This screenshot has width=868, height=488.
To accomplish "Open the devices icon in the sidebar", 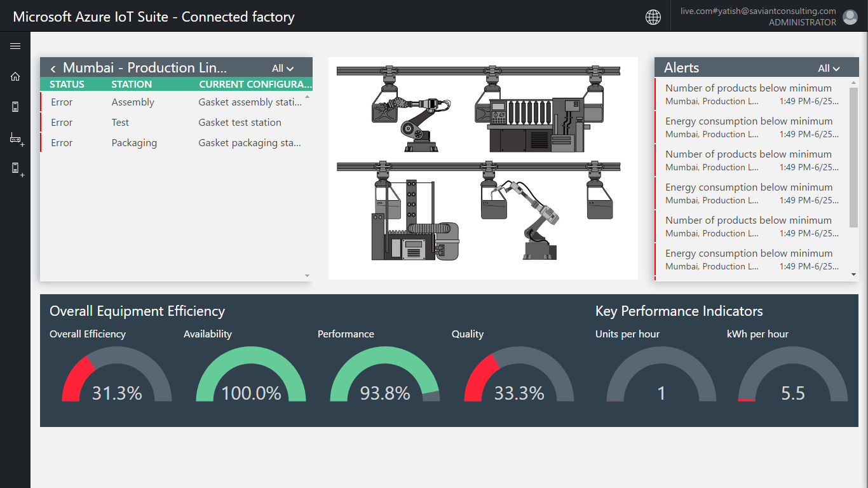I will (15, 107).
